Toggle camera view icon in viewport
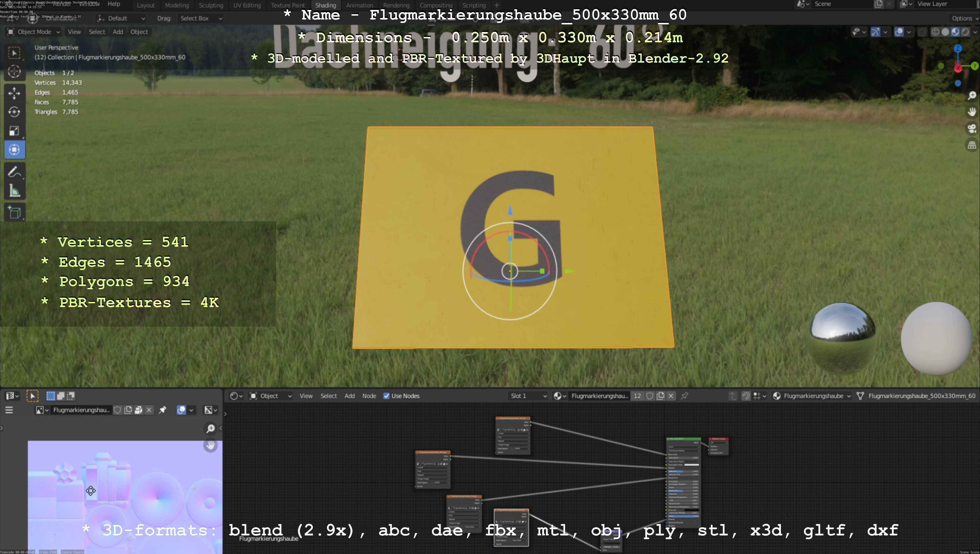This screenshot has height=554, width=980. pyautogui.click(x=972, y=128)
